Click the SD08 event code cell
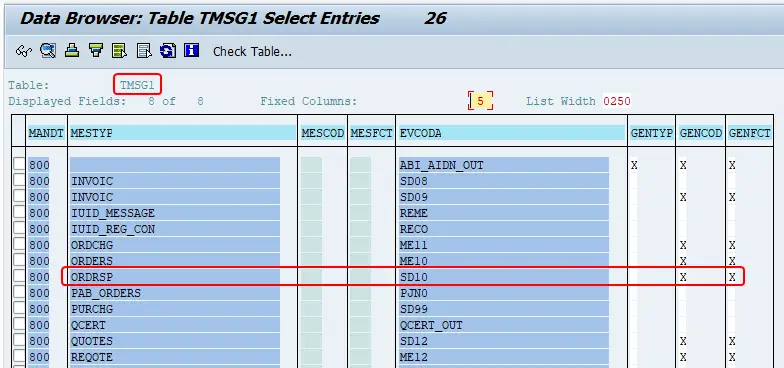The width and height of the screenshot is (784, 368). pyautogui.click(x=504, y=181)
